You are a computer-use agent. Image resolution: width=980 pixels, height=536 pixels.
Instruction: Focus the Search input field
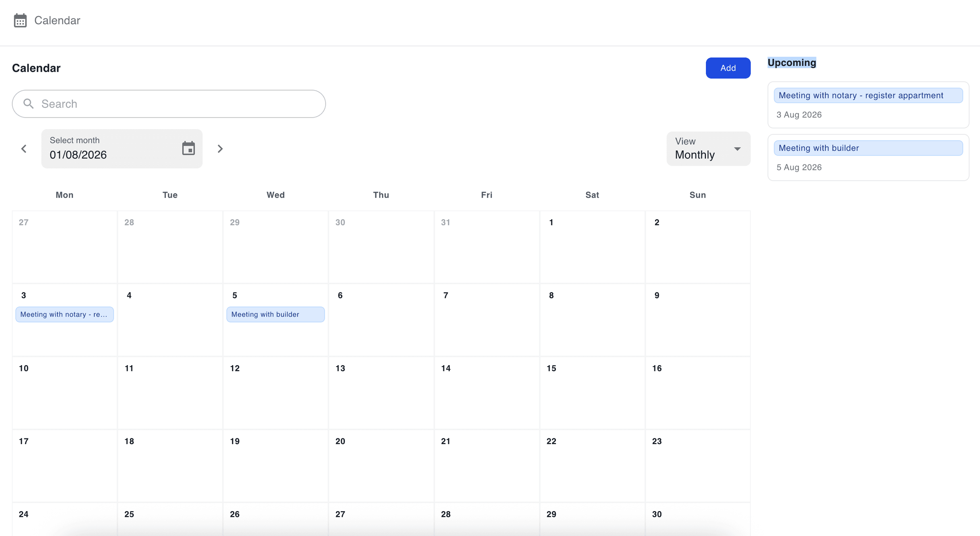(x=169, y=104)
